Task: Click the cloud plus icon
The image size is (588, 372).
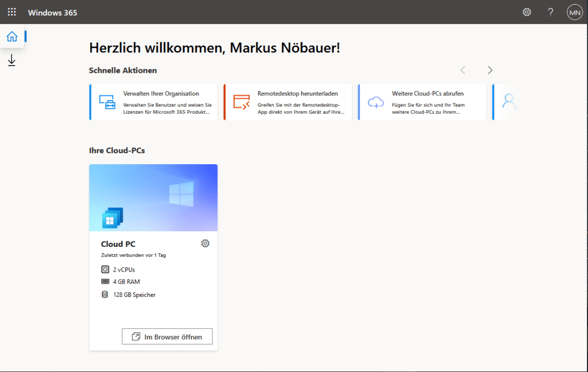Action: click(376, 102)
